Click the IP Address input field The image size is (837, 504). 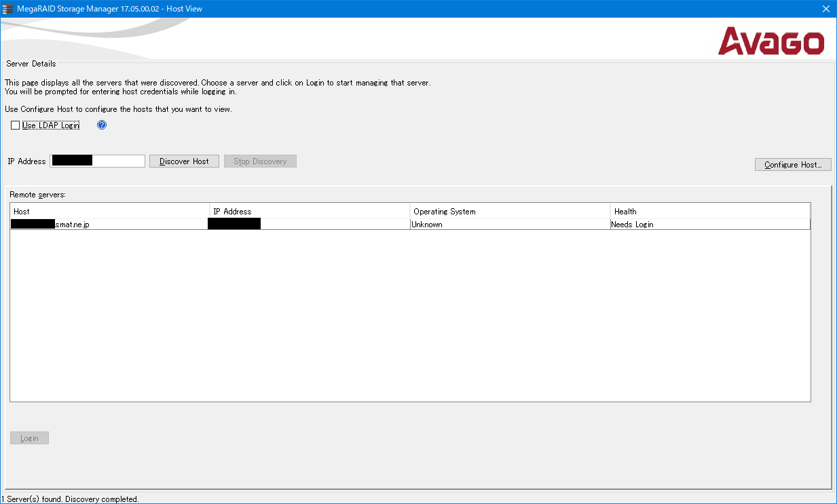point(98,161)
